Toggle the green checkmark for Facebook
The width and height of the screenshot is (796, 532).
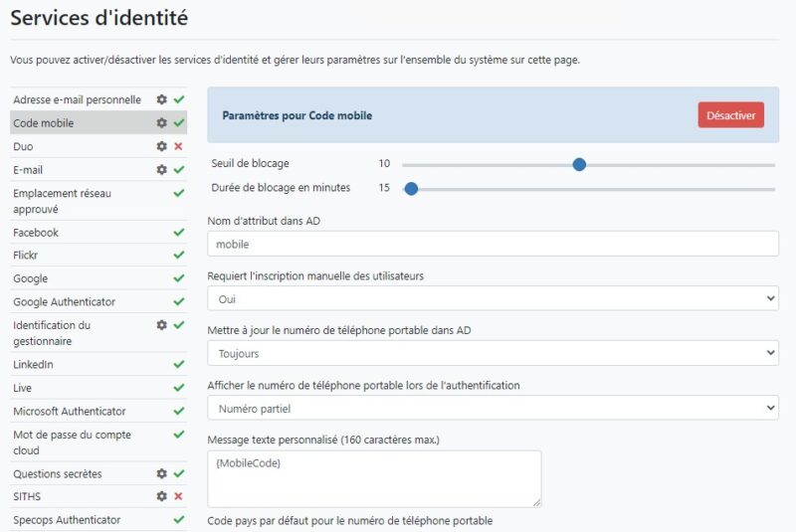point(178,232)
